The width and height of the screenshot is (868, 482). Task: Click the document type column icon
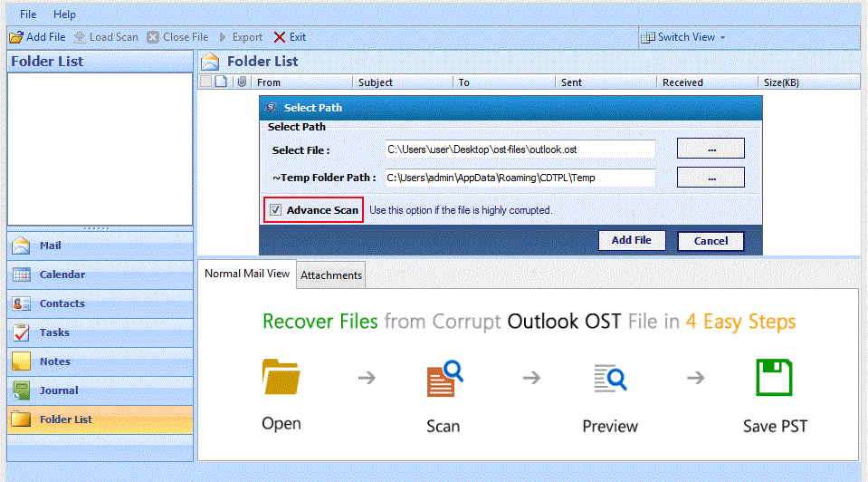(222, 82)
